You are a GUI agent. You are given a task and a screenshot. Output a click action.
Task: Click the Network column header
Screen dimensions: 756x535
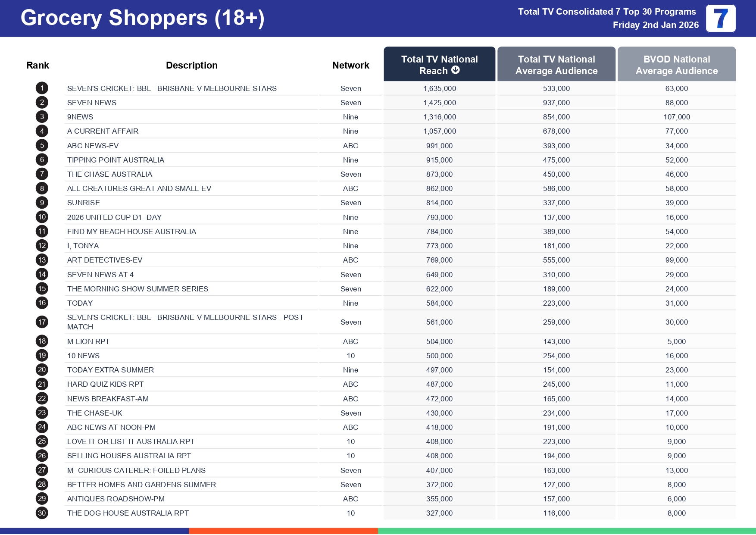[350, 65]
